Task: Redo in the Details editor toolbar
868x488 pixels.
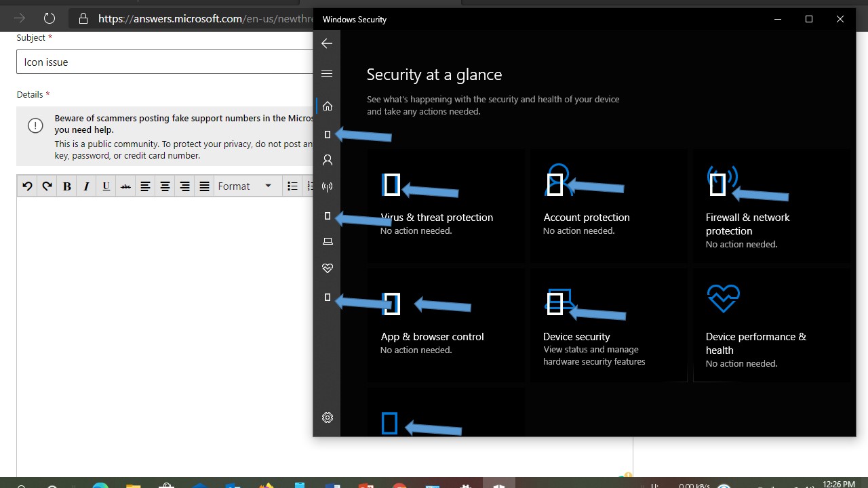Action: (x=47, y=186)
